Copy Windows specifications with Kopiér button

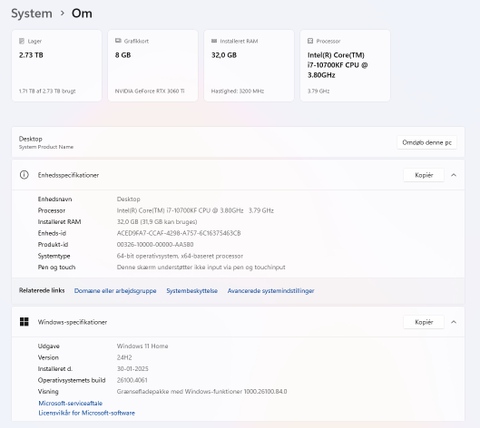424,322
